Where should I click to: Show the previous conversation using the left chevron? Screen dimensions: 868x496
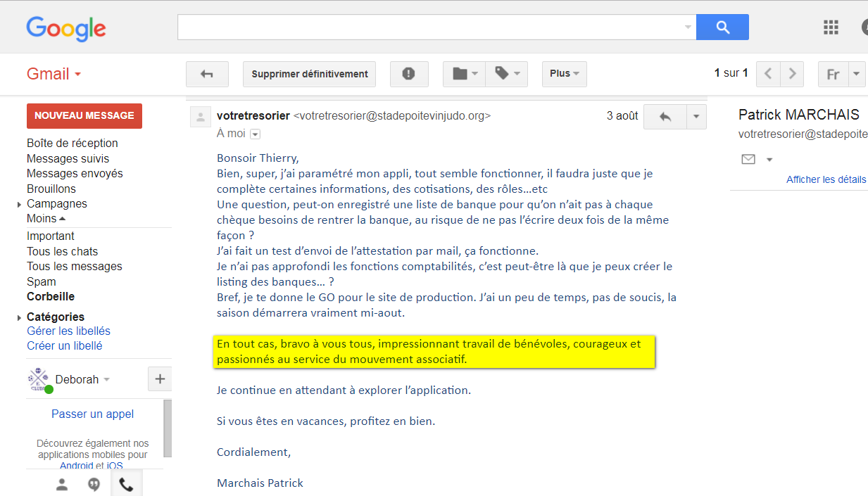tap(768, 74)
